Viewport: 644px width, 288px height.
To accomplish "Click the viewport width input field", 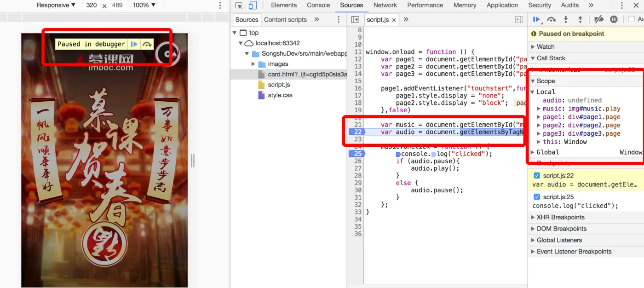I will point(92,6).
